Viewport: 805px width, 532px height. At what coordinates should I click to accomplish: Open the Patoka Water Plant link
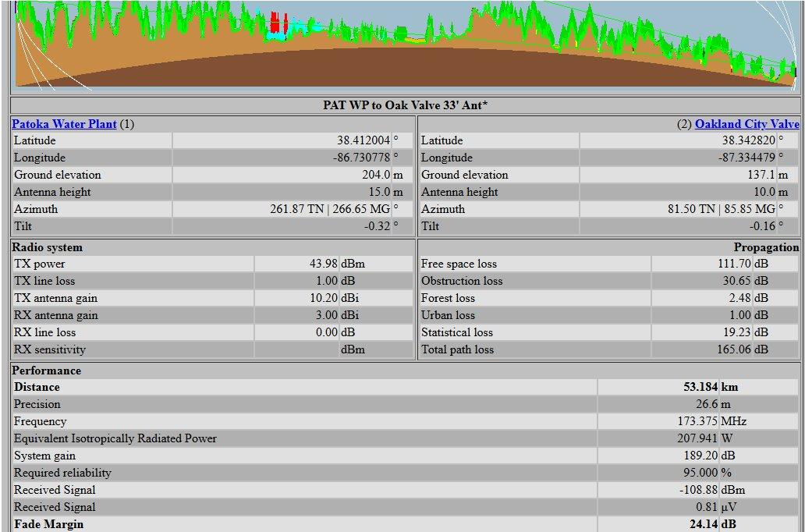click(x=64, y=124)
